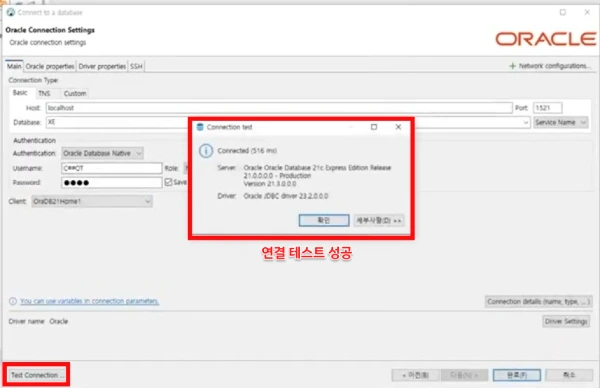The width and height of the screenshot is (600, 388).
Task: Click the Username input field
Action: pyautogui.click(x=111, y=168)
